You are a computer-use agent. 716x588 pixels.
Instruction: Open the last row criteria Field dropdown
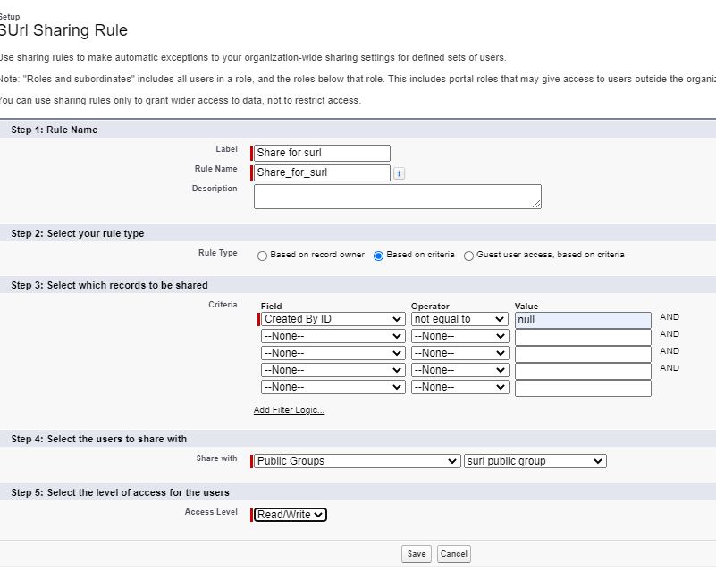333,388
